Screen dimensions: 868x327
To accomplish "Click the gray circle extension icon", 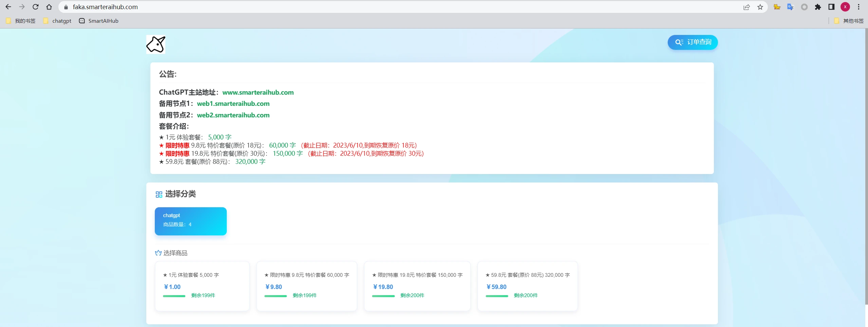I will 804,7.
